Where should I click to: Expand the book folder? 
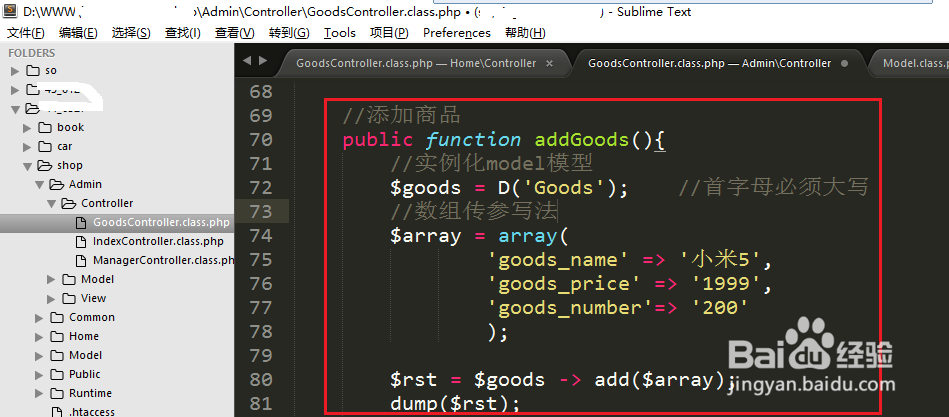point(27,128)
